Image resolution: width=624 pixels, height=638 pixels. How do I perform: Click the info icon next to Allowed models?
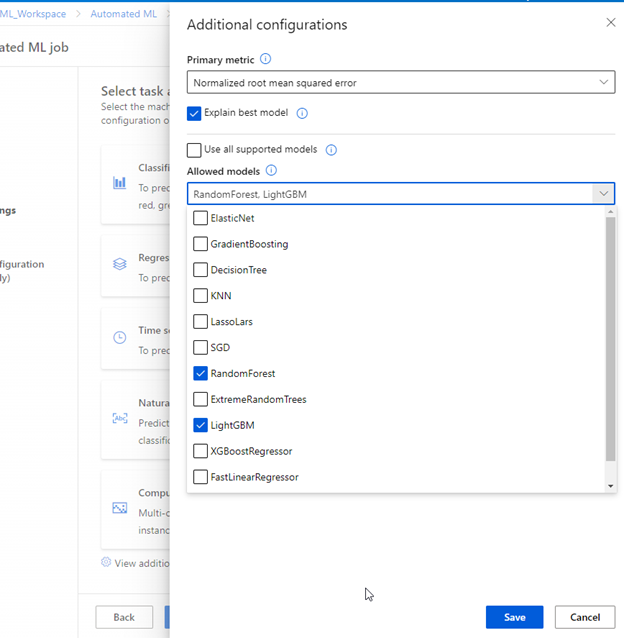(271, 171)
